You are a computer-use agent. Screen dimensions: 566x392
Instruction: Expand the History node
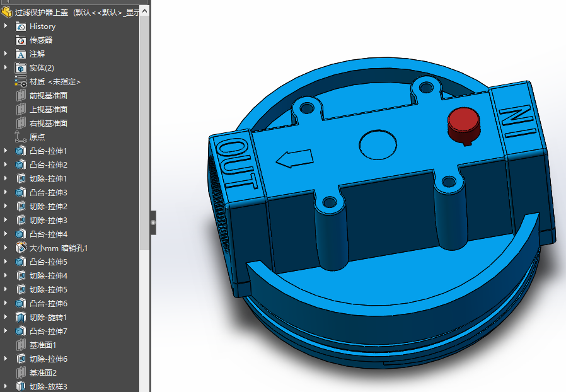(x=6, y=26)
